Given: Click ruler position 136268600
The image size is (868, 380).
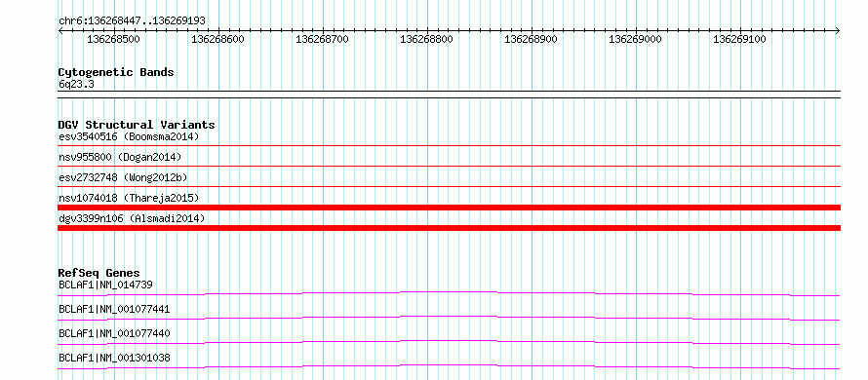Looking at the screenshot, I should tap(217, 39).
